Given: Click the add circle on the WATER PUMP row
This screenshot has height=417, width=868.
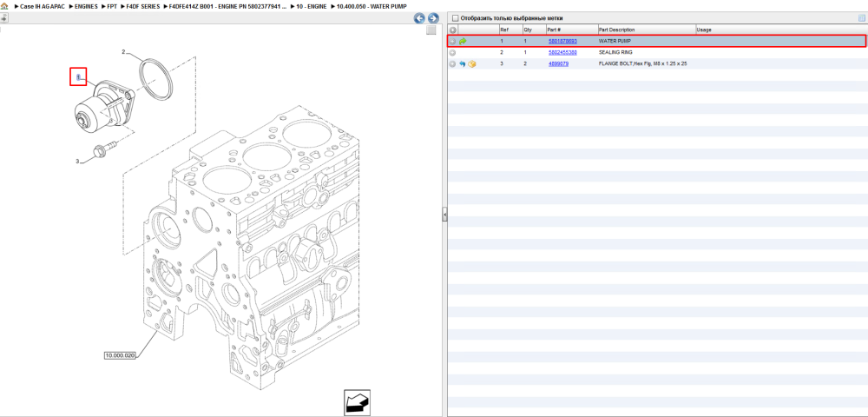Looking at the screenshot, I should pos(453,41).
